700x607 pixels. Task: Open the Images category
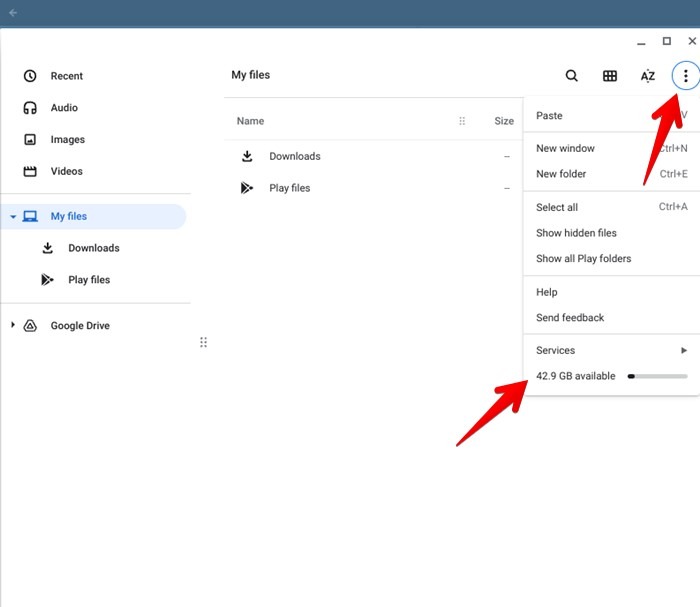point(67,140)
